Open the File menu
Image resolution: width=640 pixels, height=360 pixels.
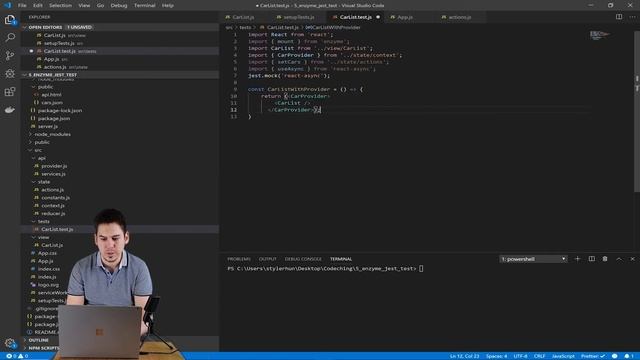pos(22,5)
